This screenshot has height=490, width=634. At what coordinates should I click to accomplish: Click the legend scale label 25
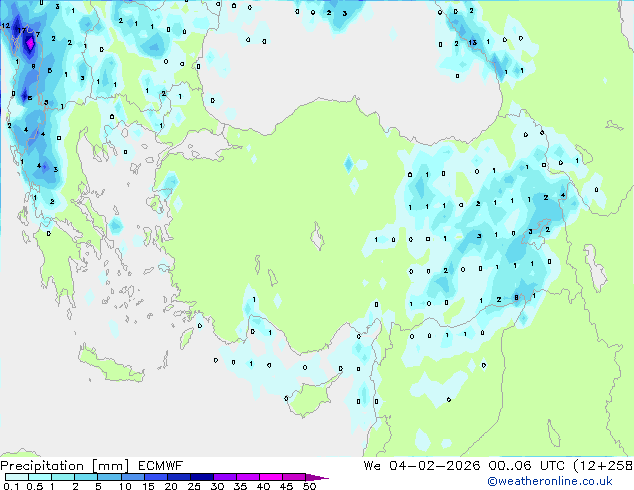194,486
